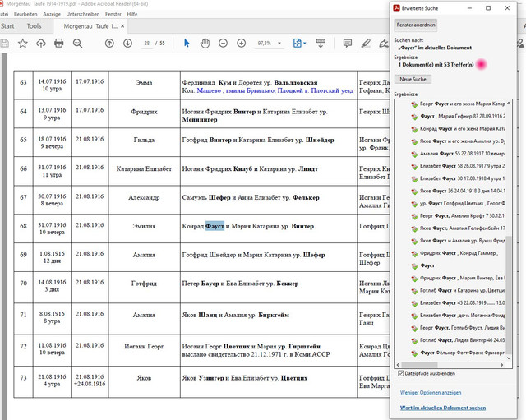Select the highlighter pen tool

tap(366, 44)
